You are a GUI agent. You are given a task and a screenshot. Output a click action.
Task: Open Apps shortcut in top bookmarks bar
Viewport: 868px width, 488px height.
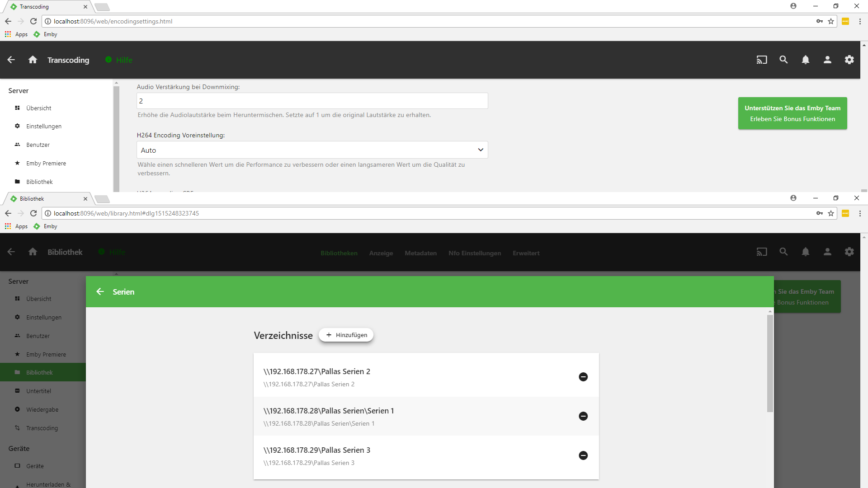[16, 34]
